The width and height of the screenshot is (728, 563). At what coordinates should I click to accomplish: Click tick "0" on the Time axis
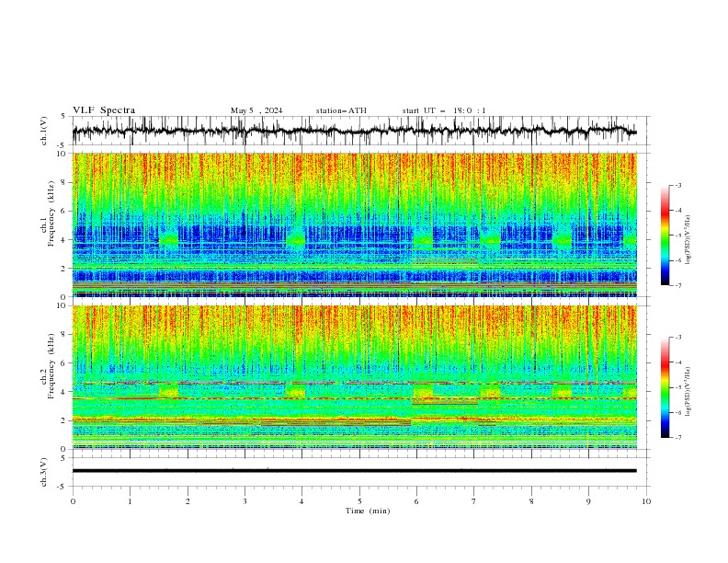coord(73,501)
